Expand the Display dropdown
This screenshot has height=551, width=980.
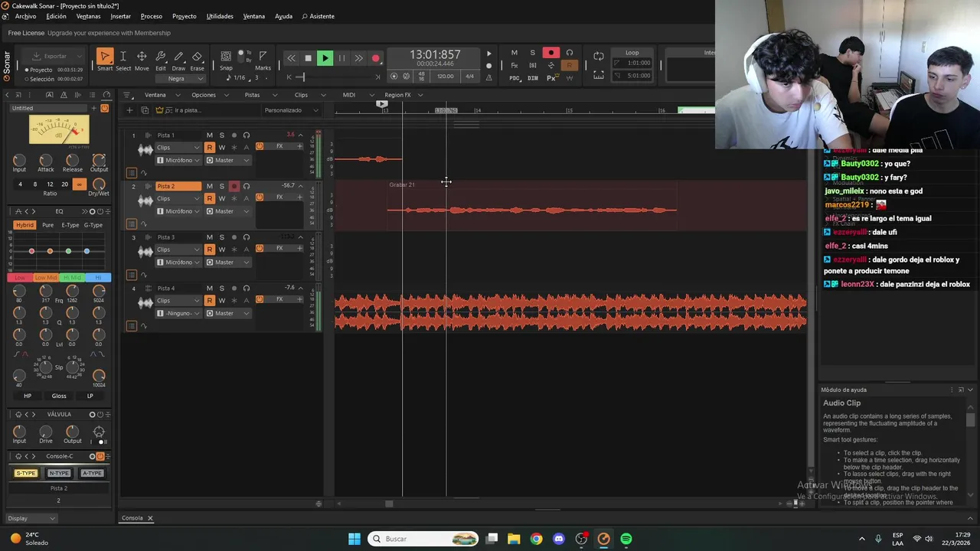click(x=31, y=519)
